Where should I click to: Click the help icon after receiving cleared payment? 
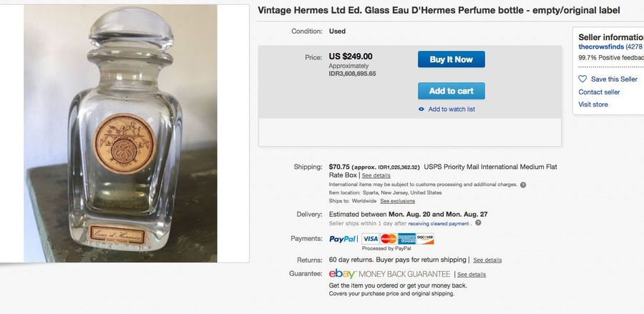click(478, 223)
